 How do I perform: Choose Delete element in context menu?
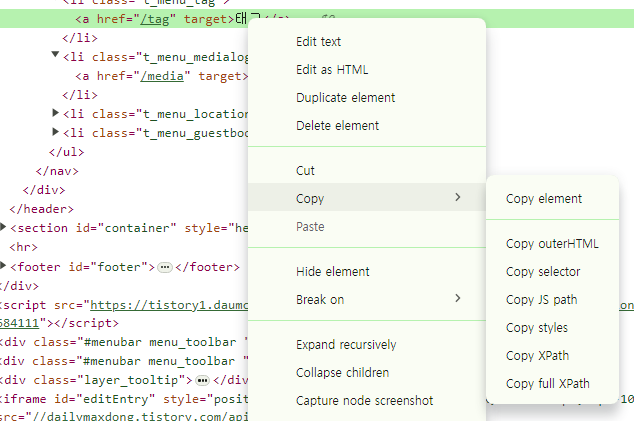[x=337, y=125]
